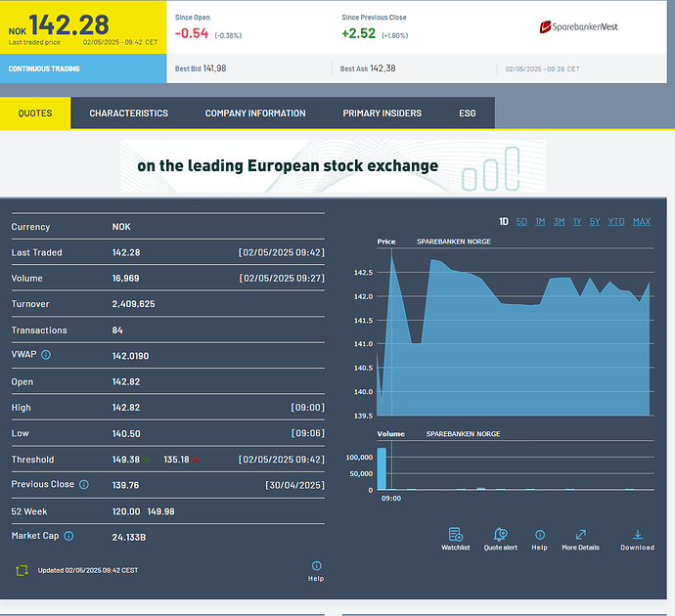Open the VWAP info icon
This screenshot has height=616, width=675.
(46, 355)
